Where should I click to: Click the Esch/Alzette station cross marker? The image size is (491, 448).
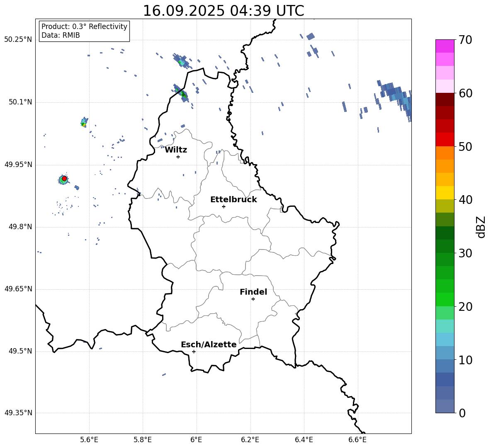click(194, 351)
